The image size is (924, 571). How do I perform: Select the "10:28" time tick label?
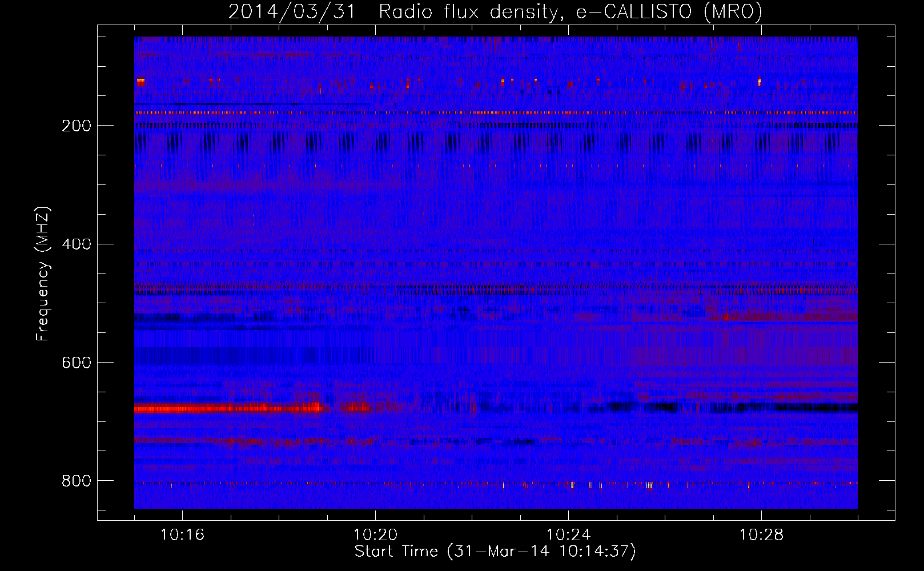coord(761,534)
